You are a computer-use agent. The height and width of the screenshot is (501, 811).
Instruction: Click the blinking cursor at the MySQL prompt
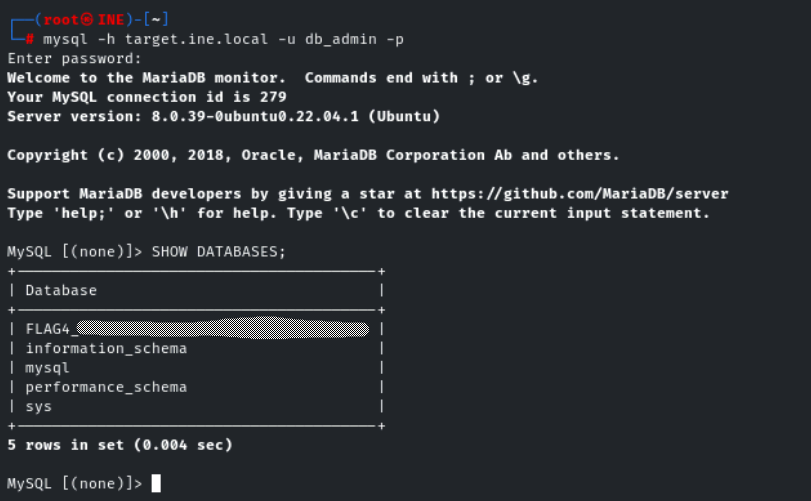(156, 484)
